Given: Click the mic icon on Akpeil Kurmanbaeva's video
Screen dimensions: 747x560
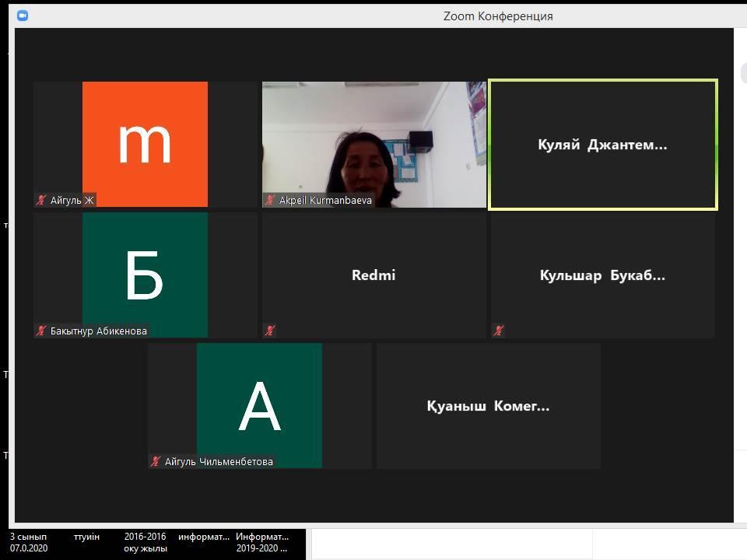Looking at the screenshot, I should point(270,200).
